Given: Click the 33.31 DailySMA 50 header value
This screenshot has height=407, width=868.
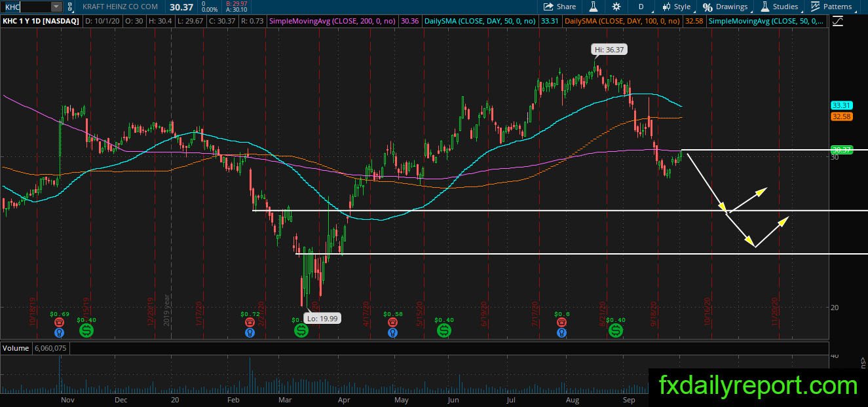Looking at the screenshot, I should pyautogui.click(x=550, y=21).
